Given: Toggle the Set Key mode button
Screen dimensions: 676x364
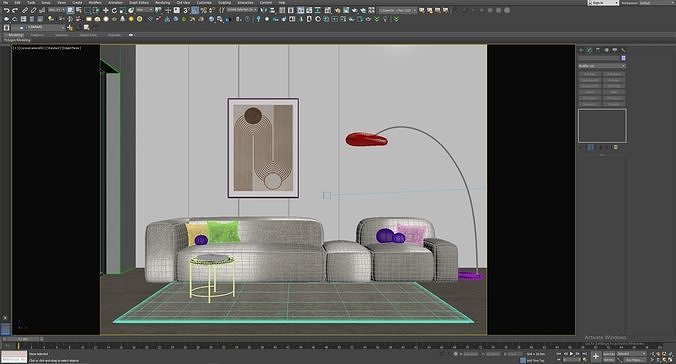Looking at the screenshot, I should 609,360.
